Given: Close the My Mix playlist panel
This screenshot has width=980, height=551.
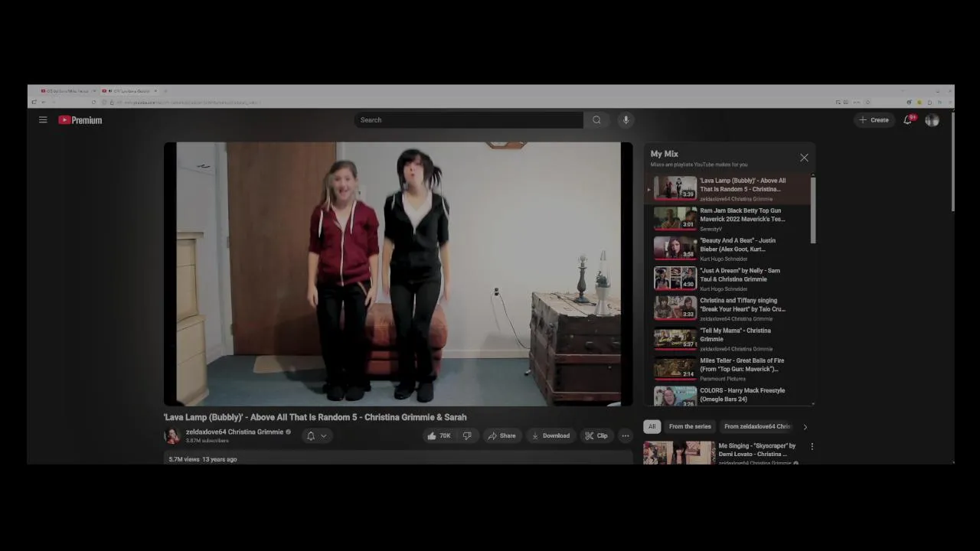Looking at the screenshot, I should point(804,158).
